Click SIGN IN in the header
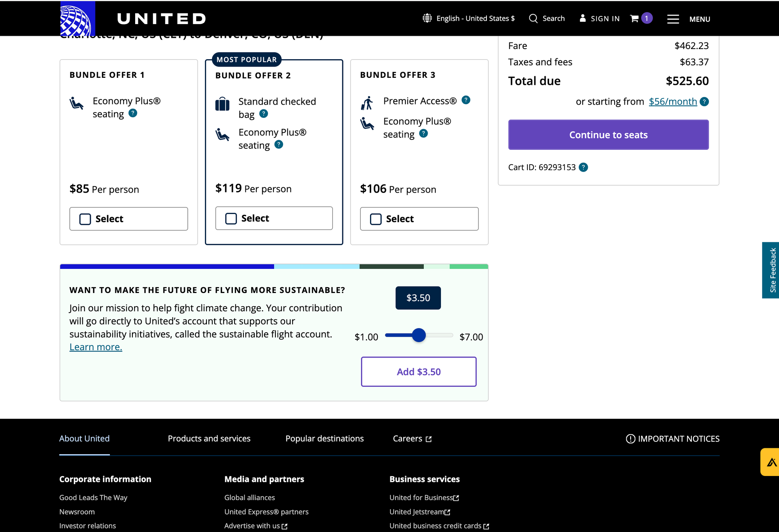The image size is (779, 532). click(x=605, y=19)
